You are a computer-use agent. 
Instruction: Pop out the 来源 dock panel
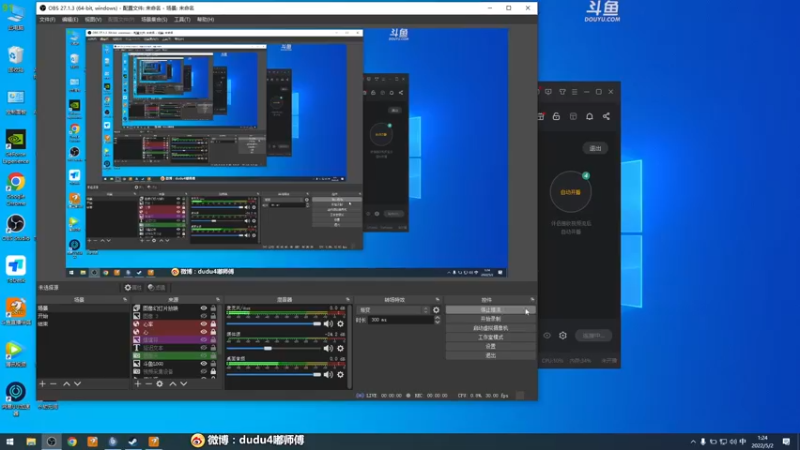pos(218,299)
